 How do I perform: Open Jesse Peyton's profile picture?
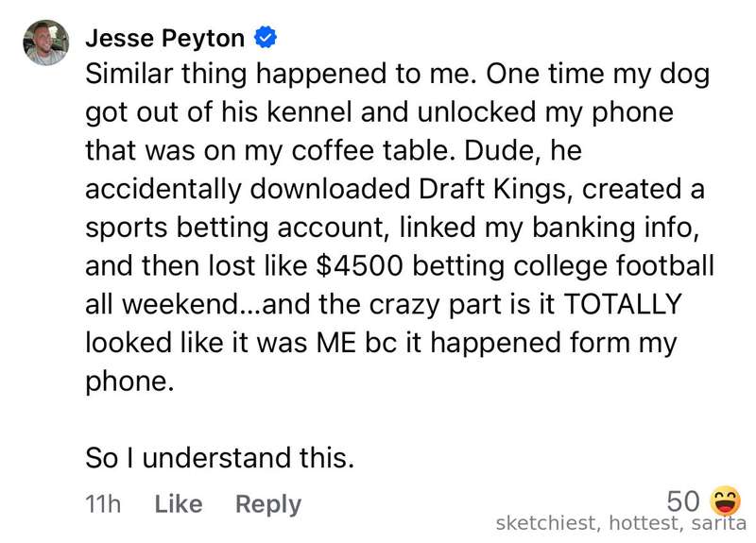(x=45, y=42)
